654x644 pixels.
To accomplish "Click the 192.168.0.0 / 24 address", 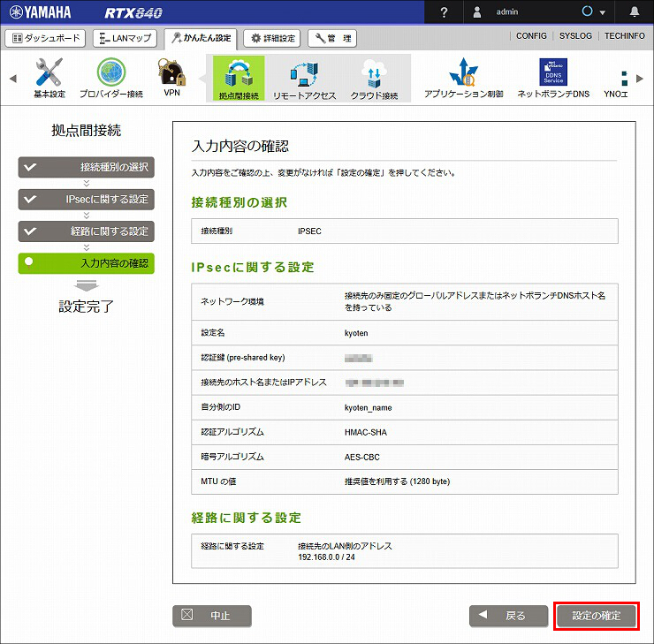I will (326, 557).
